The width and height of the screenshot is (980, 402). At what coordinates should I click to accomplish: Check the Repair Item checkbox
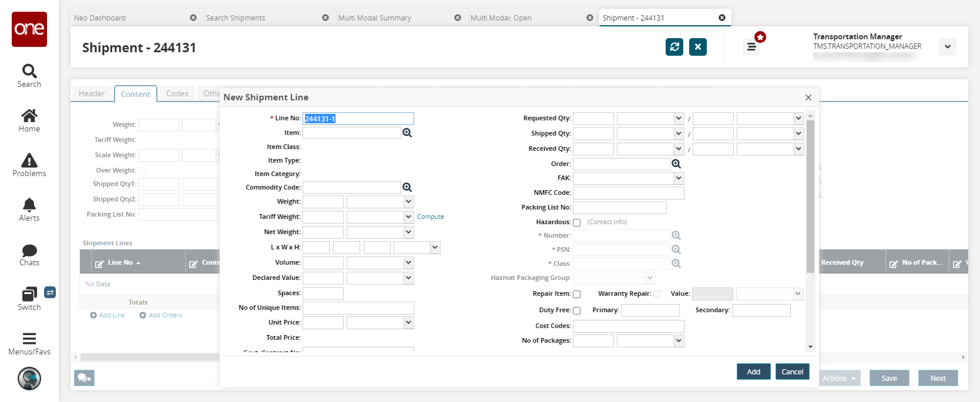[577, 294]
